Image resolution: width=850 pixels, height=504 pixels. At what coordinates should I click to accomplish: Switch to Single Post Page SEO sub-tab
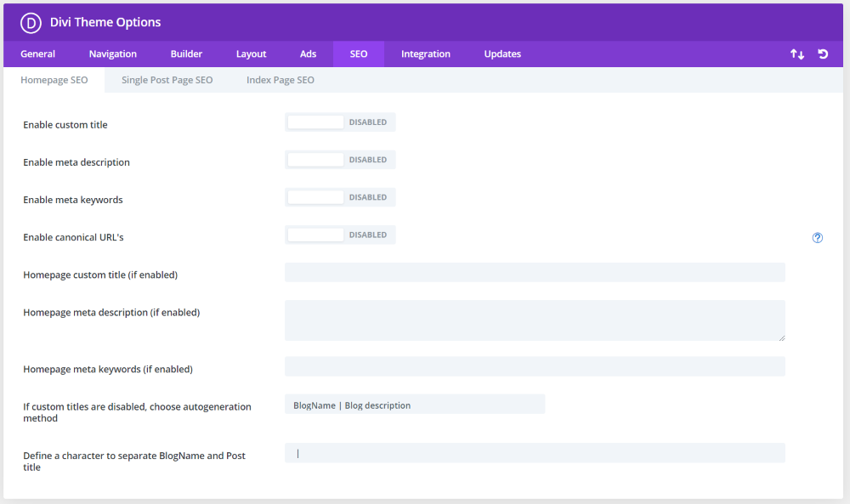coord(167,80)
